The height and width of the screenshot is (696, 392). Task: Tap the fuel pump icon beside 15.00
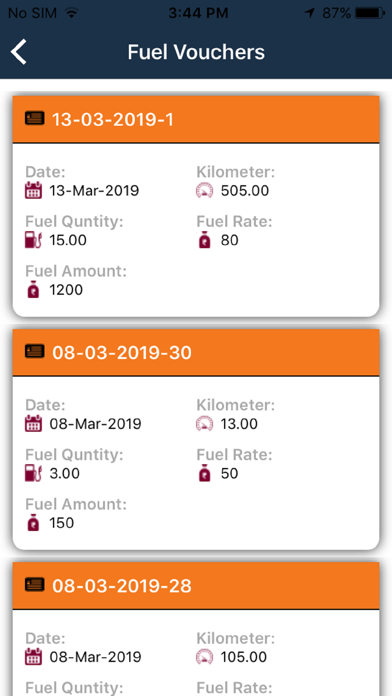(x=33, y=240)
